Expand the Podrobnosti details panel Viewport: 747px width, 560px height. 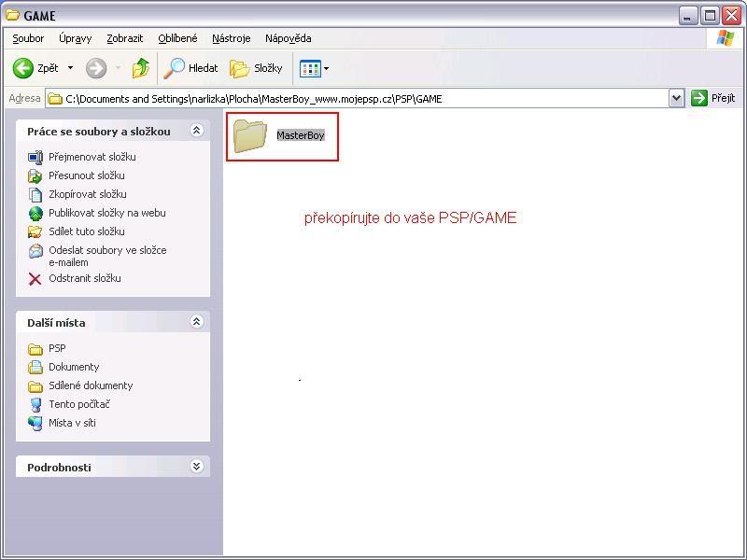(x=196, y=467)
